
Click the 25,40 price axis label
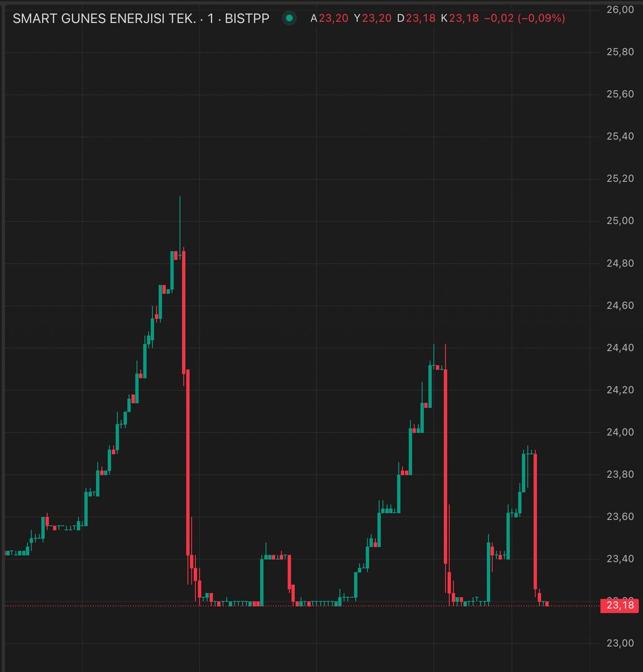click(x=620, y=137)
